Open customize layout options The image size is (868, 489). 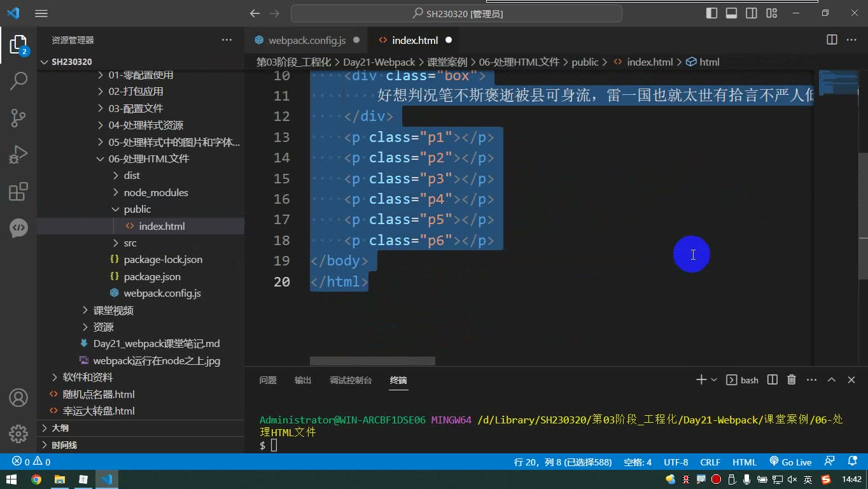tap(772, 13)
